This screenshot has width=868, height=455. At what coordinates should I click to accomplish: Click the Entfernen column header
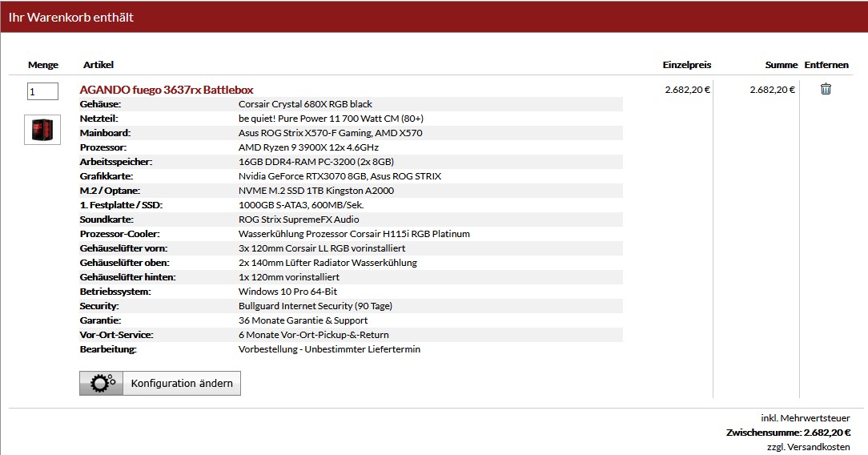pos(826,65)
